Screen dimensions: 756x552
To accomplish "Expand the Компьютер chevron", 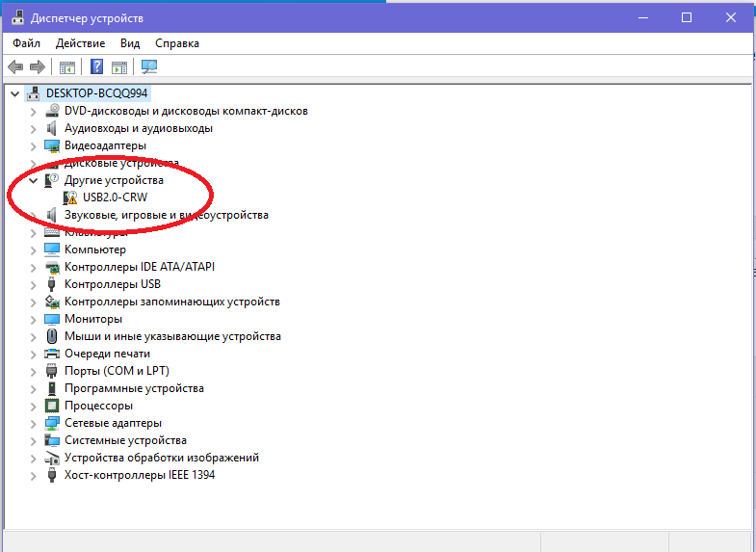I will click(x=34, y=250).
